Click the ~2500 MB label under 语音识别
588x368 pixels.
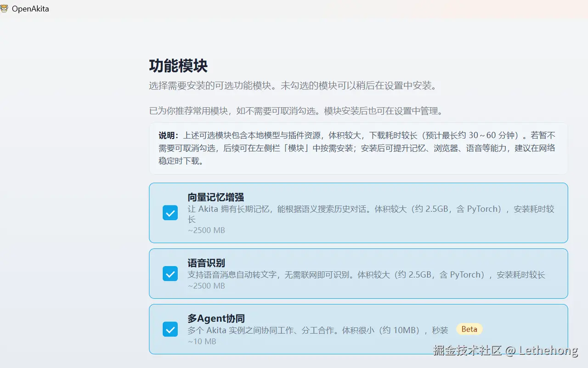click(206, 286)
